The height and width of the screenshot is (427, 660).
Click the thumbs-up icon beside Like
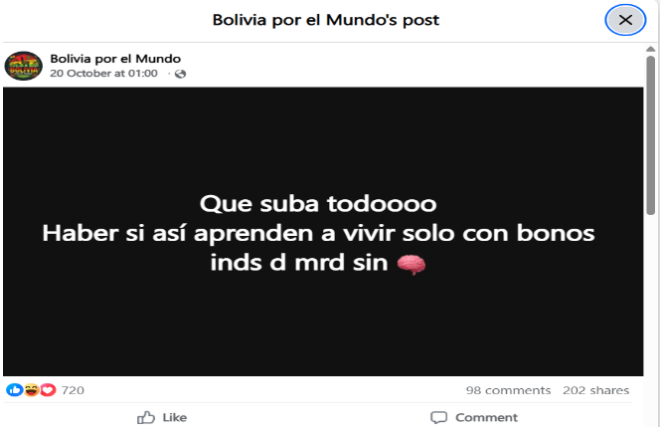146,417
